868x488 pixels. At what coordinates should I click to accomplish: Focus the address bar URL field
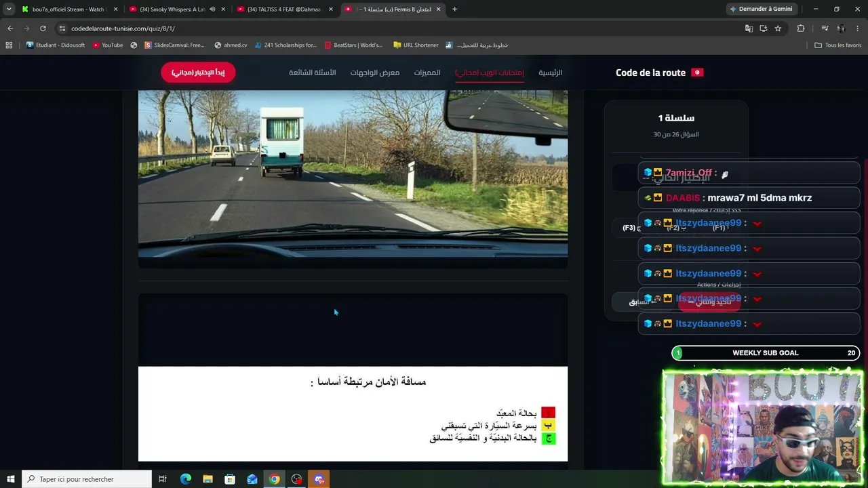(400, 28)
